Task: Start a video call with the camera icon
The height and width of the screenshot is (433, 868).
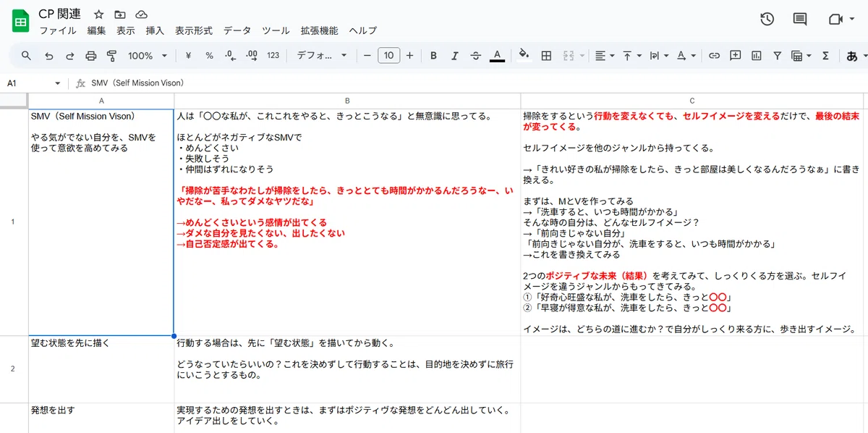Action: tap(836, 20)
